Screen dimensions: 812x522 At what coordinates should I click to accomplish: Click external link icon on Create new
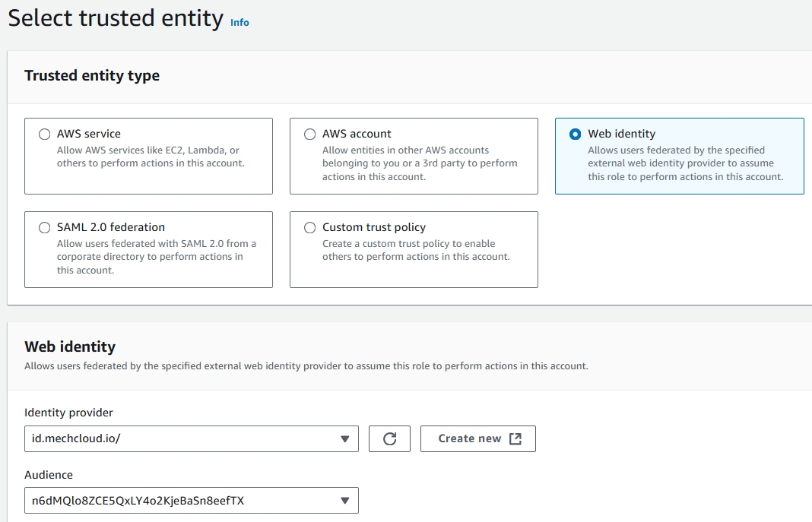[515, 438]
